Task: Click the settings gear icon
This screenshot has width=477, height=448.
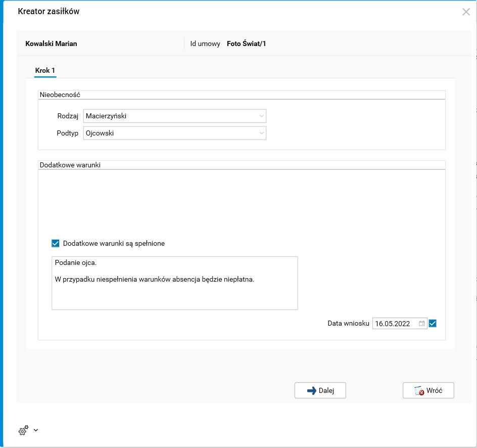Action: pos(23,431)
